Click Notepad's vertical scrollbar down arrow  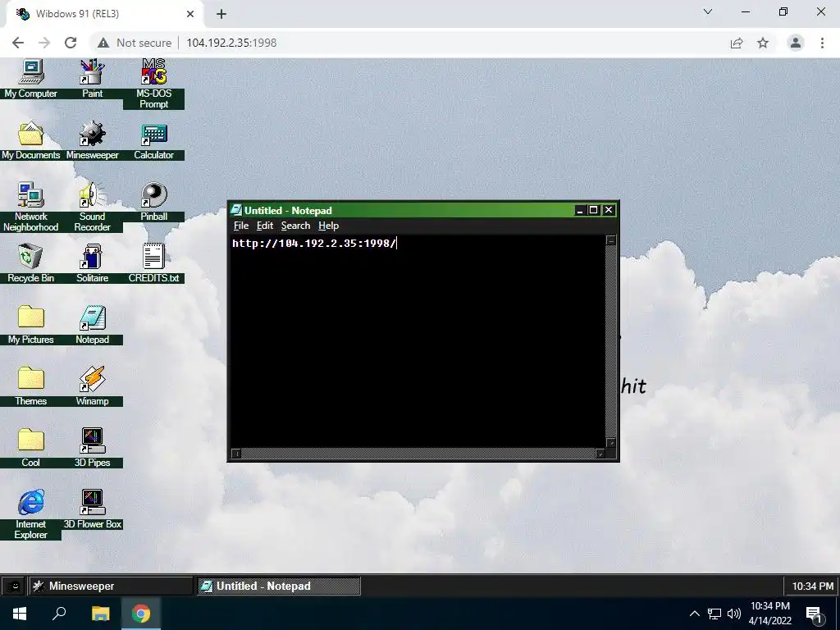pos(610,443)
